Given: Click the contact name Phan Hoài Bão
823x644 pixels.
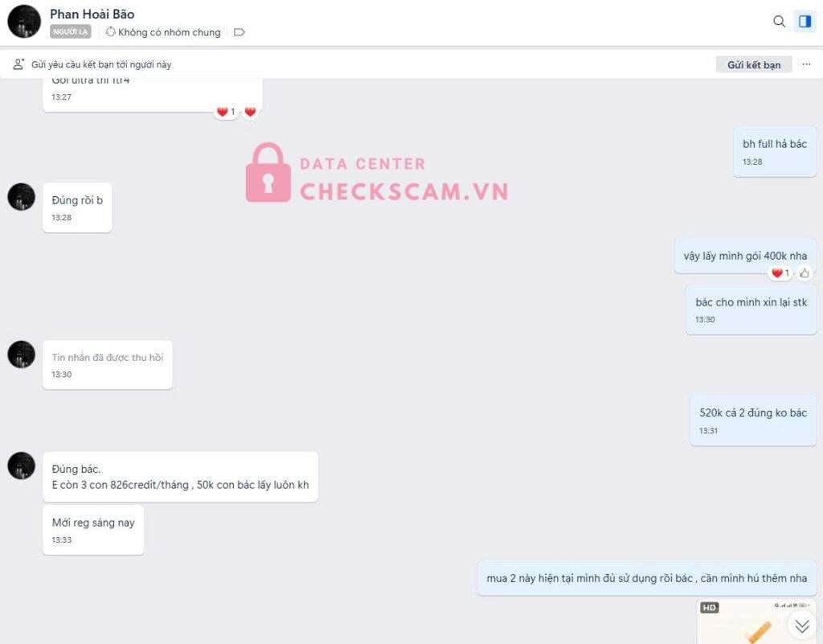Looking at the screenshot, I should click(x=92, y=14).
